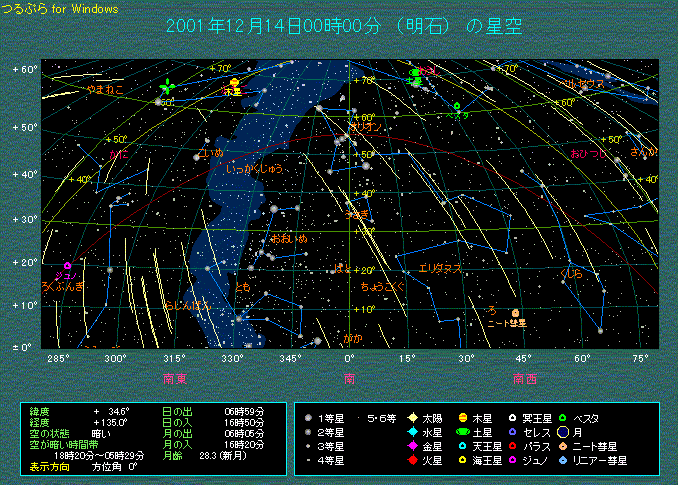Click the くじら constellation label
Viewport: 678px width, 485px height.
(x=571, y=273)
